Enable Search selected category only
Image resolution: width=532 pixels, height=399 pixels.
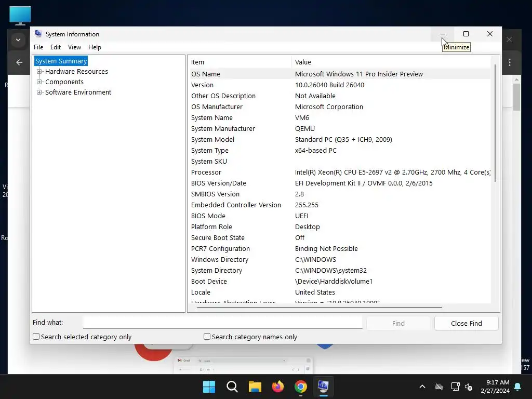pyautogui.click(x=36, y=337)
